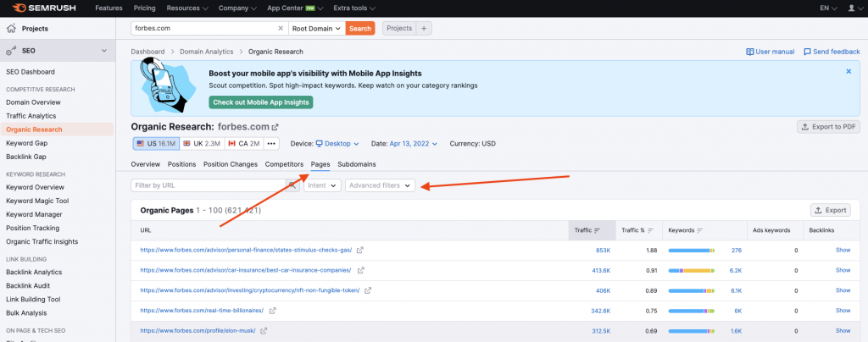The height and width of the screenshot is (342, 868).
Task: Open external link for elon-musk profile URL
Action: coord(264,330)
